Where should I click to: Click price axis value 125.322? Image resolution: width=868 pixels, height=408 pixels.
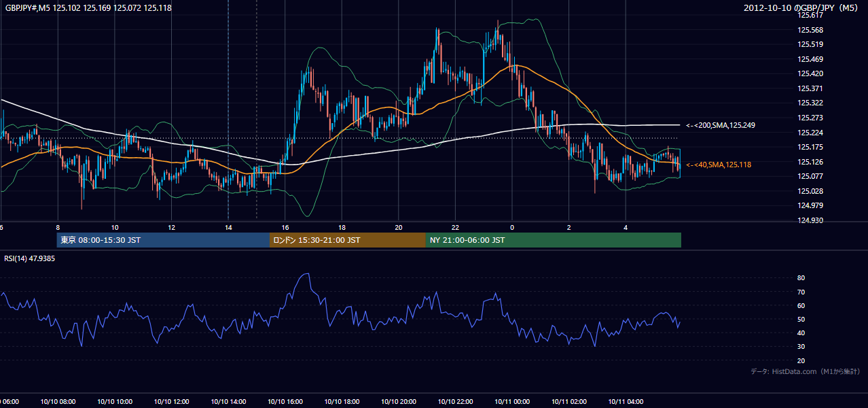[811, 103]
